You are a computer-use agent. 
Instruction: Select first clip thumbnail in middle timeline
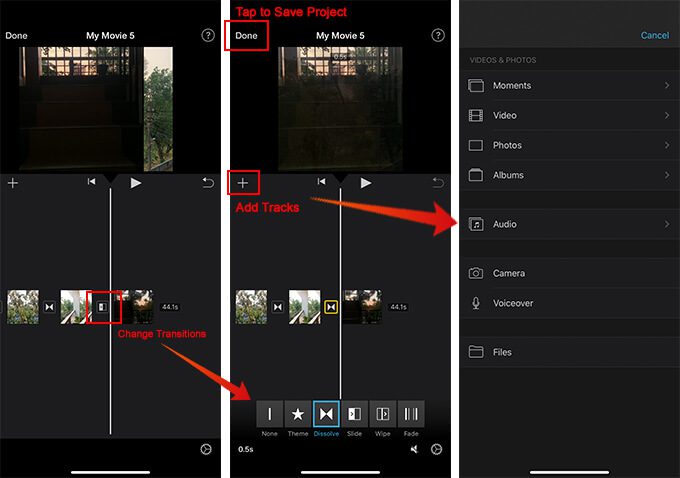pyautogui.click(x=252, y=307)
